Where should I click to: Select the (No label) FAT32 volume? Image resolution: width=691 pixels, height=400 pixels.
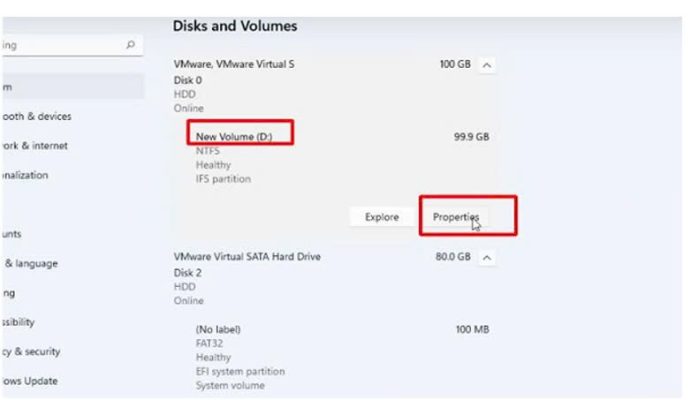click(x=218, y=330)
